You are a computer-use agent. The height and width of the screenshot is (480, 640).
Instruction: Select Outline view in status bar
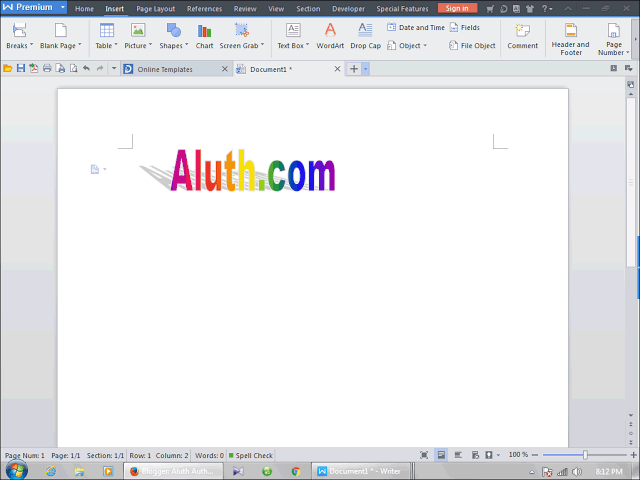click(458, 455)
